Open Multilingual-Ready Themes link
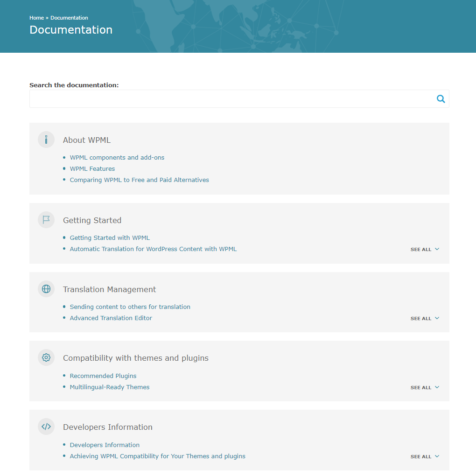The image size is (476, 476). coord(110,387)
